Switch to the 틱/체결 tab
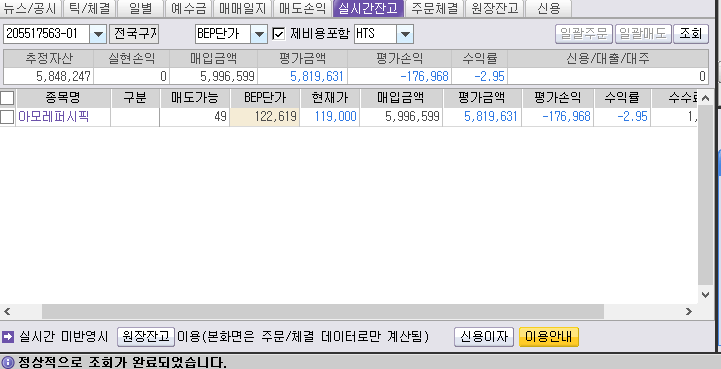The image size is (721, 369). point(89,8)
